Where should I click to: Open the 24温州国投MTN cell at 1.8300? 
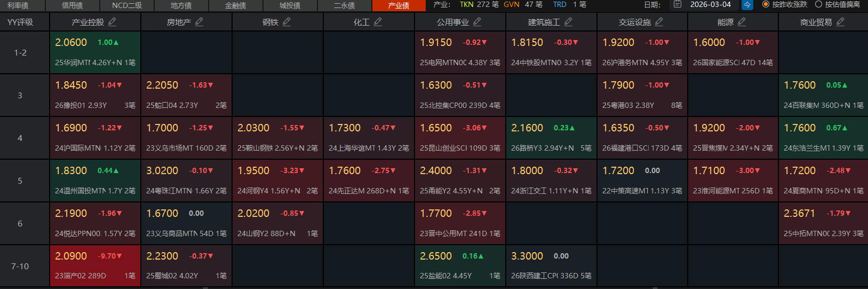95,181
